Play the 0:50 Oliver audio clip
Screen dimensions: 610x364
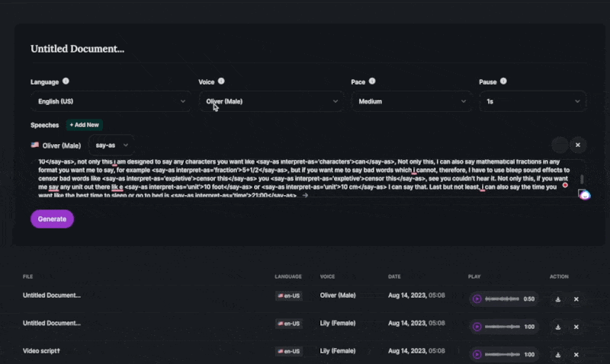(477, 299)
